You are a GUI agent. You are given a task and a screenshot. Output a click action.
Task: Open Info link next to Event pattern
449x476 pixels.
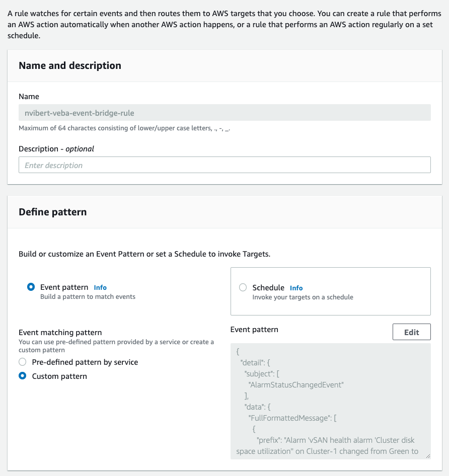click(100, 287)
